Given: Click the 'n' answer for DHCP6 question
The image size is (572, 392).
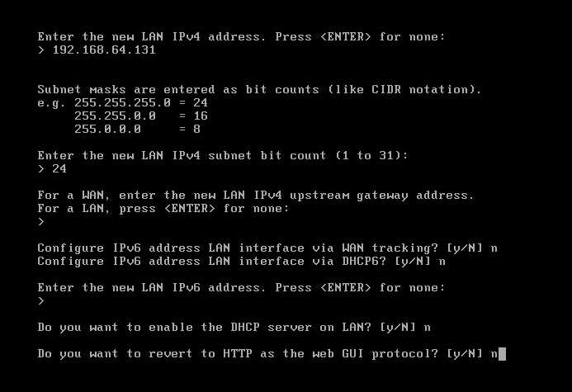Looking at the screenshot, I should coord(442,262).
